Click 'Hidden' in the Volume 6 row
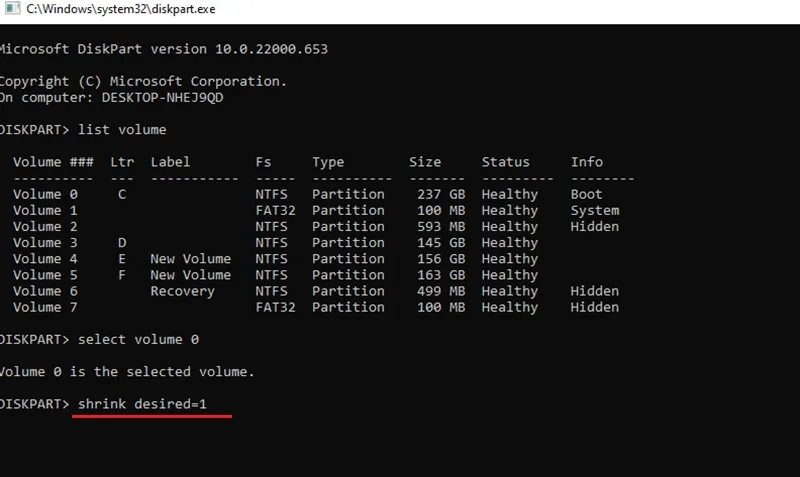The image size is (800, 477). [x=595, y=291]
